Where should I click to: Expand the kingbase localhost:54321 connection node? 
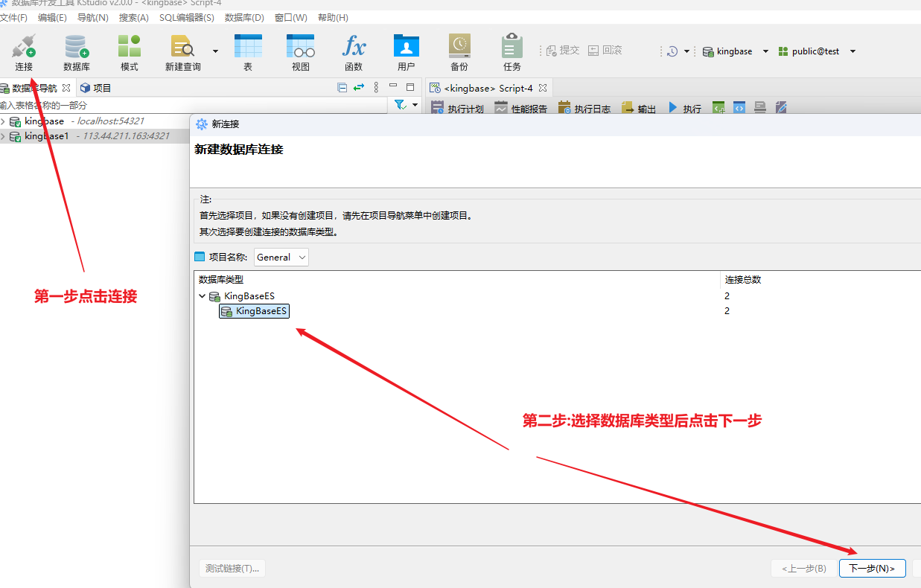[x=3, y=121]
